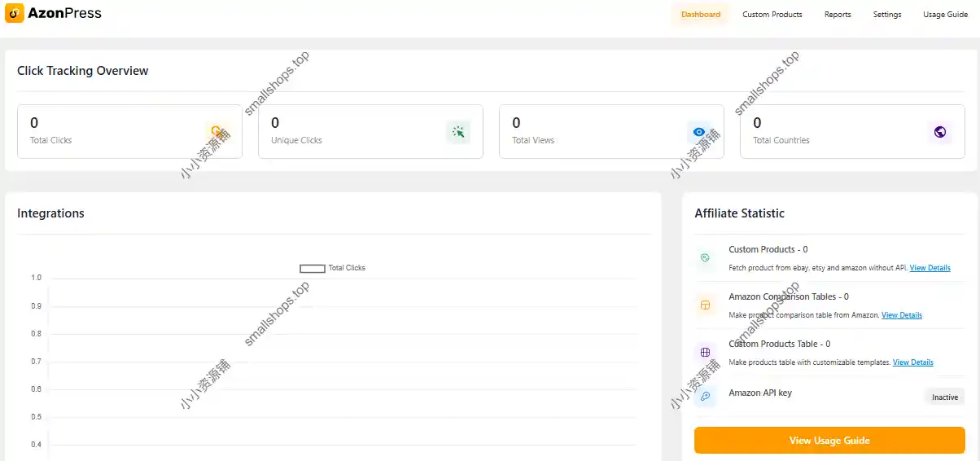Click the 1.0 y-axis label
The width and height of the screenshot is (980, 461).
point(37,278)
